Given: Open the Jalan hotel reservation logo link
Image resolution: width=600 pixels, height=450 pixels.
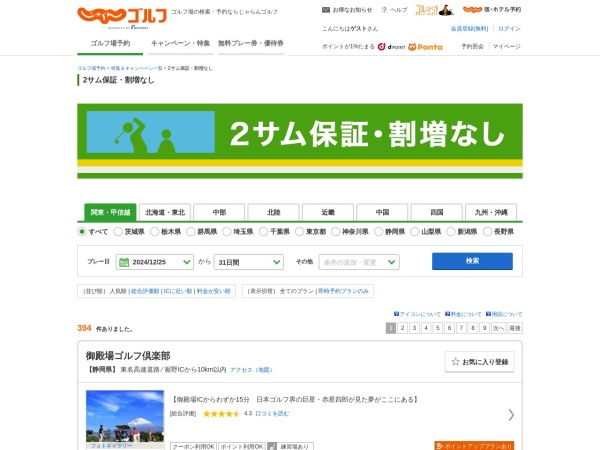Looking at the screenshot, I should click(x=492, y=10).
